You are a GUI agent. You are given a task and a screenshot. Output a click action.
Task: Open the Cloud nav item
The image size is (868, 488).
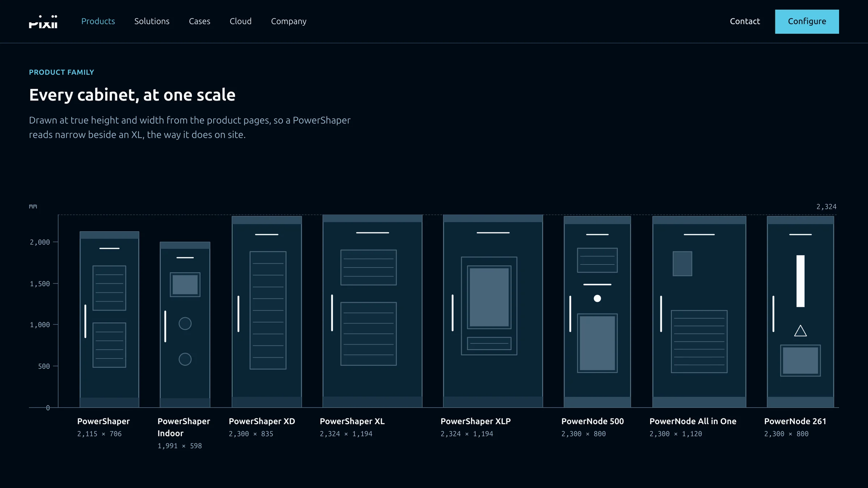241,21
